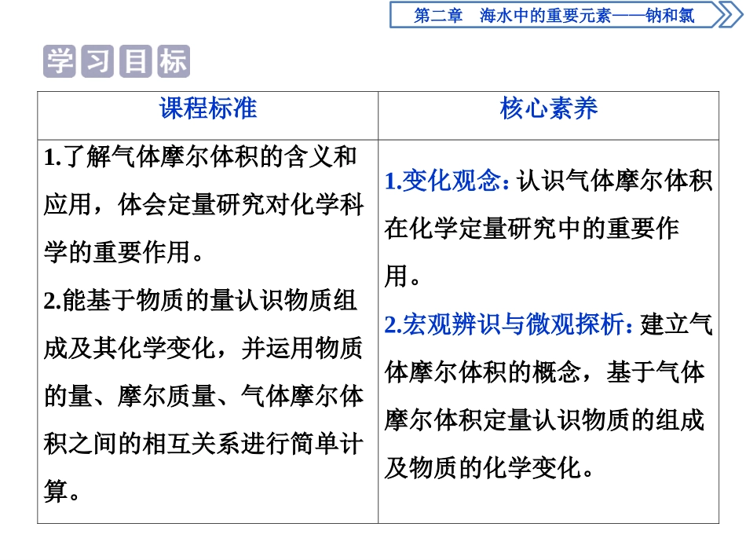Viewport: 746px width, 560px height.
Task: Select the '课程标准' table header
Action: (208, 108)
